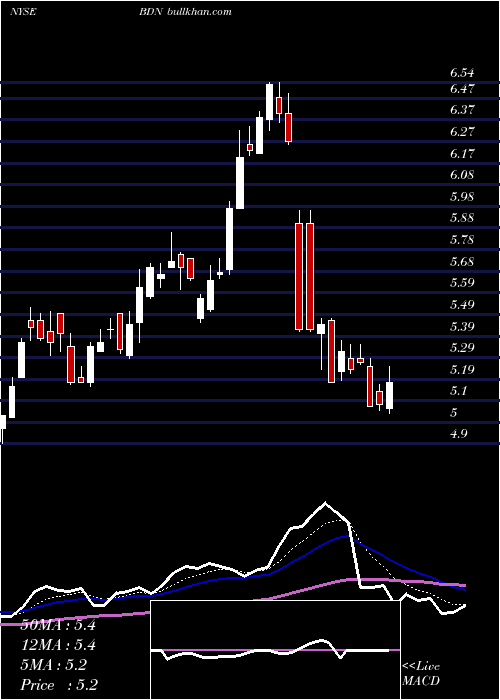Viewport: 500px width, 700px height.
Task: Click the 6.54 price level label
Action: coord(462,73)
